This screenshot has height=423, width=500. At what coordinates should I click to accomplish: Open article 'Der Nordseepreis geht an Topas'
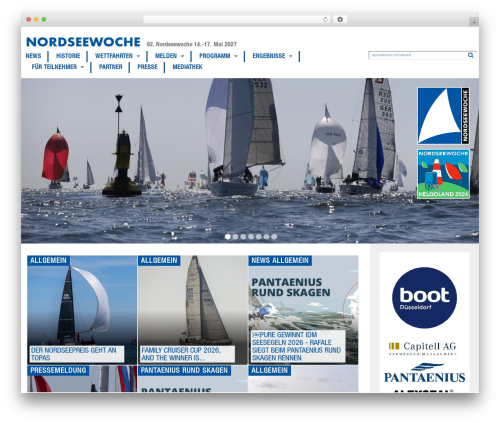point(77,354)
